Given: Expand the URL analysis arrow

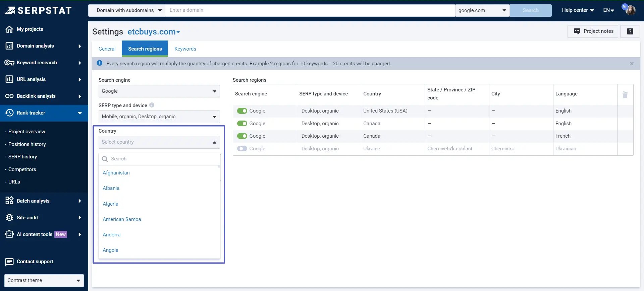Looking at the screenshot, I should point(79,80).
